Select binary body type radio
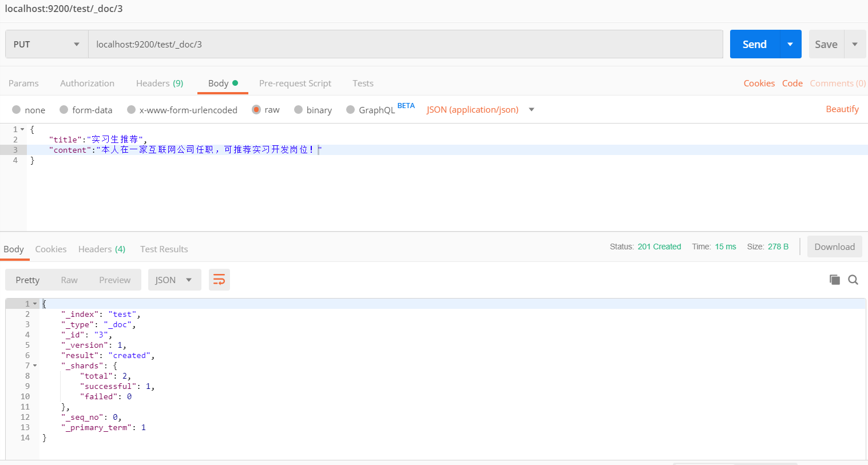This screenshot has height=465, width=868. [x=299, y=110]
